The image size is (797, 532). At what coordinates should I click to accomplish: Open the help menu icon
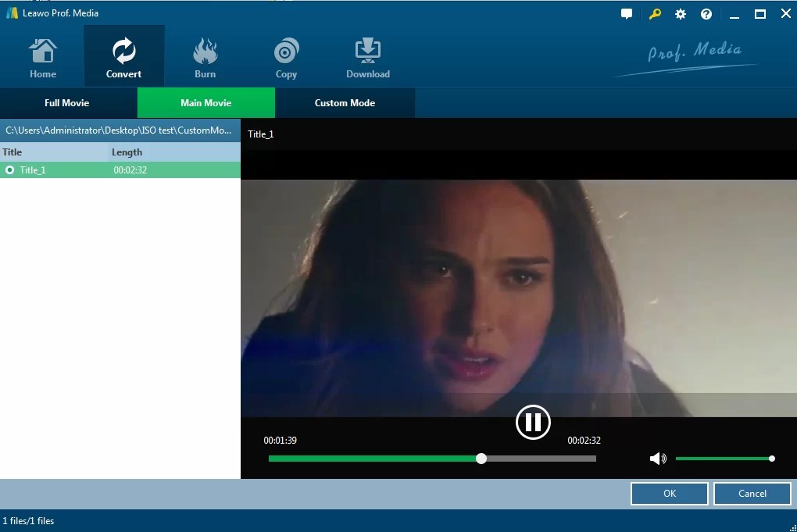[x=706, y=13]
